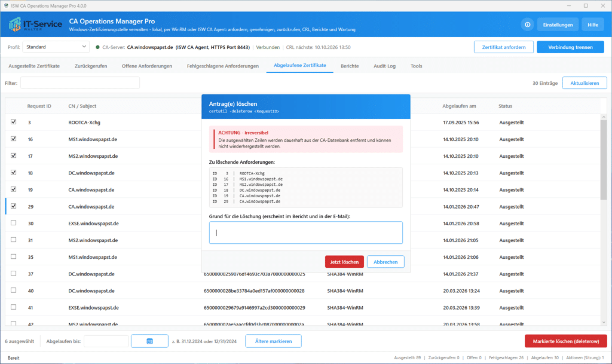
Task: Open the calendar date picker button
Action: click(149, 341)
